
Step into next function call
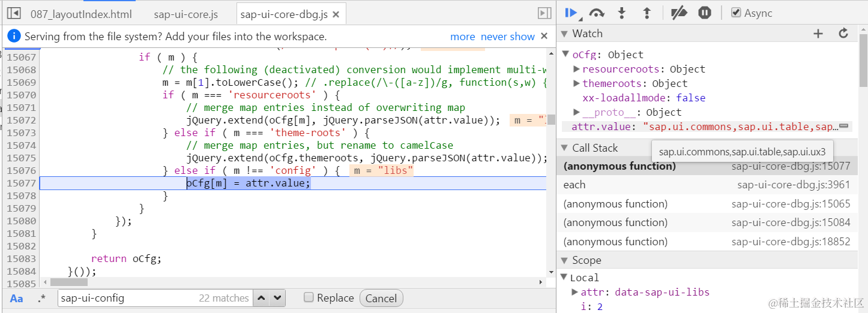click(x=622, y=13)
